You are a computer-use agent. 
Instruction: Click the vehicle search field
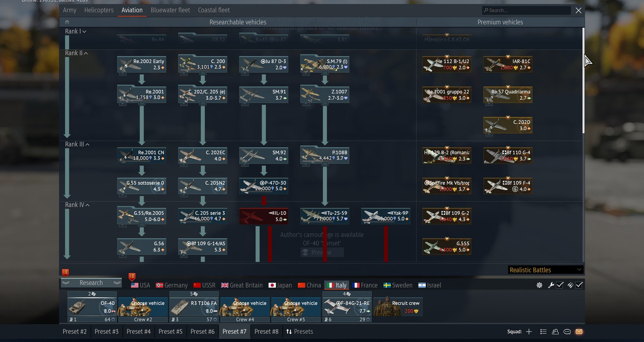(x=526, y=10)
